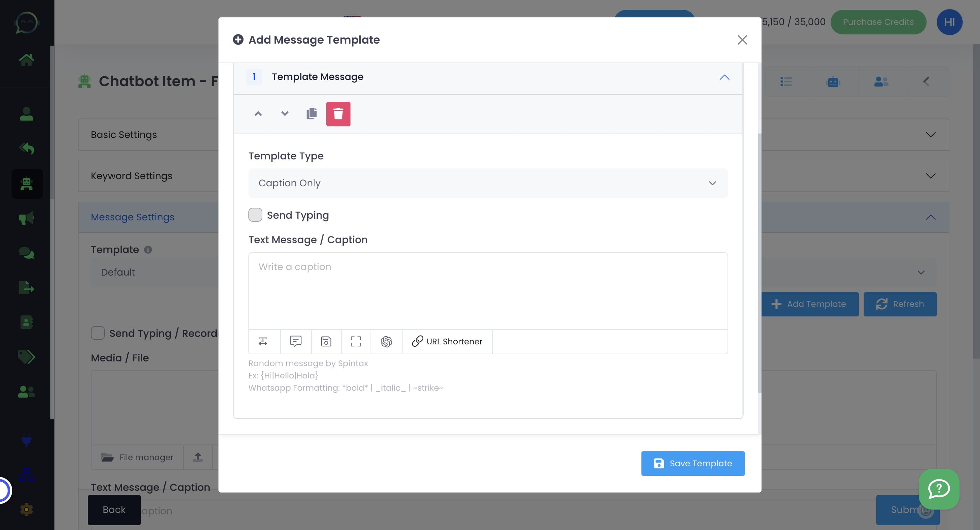Duplicate the Template Message block

pyautogui.click(x=311, y=113)
